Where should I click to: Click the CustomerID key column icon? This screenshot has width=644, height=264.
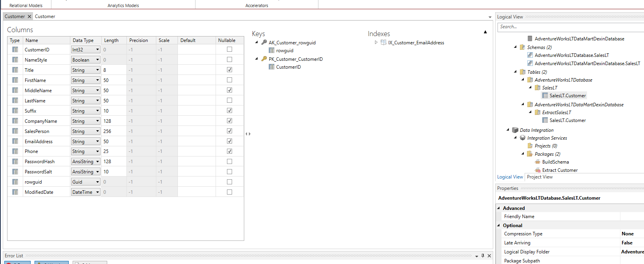271,67
